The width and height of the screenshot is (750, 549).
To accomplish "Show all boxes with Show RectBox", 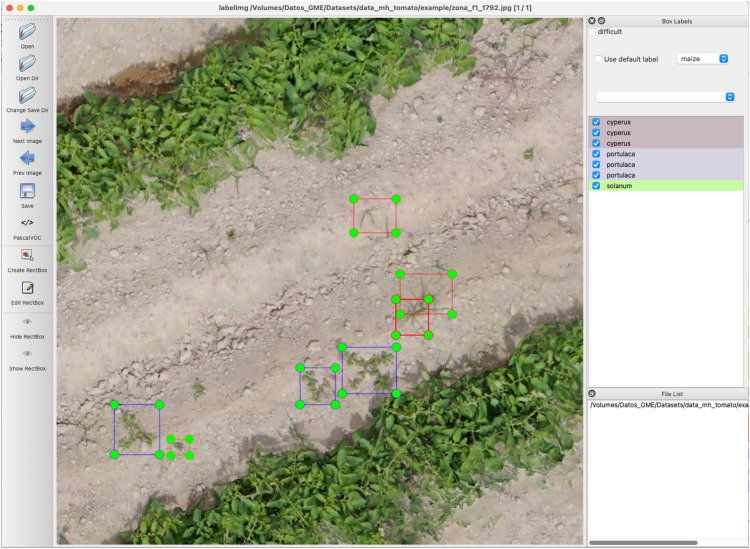I will point(27,354).
